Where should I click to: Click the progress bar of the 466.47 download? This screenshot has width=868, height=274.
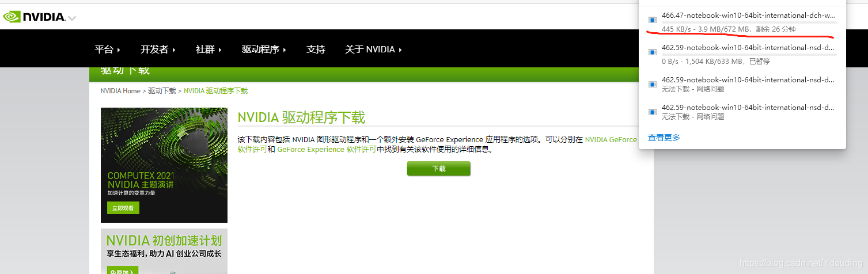749,22
